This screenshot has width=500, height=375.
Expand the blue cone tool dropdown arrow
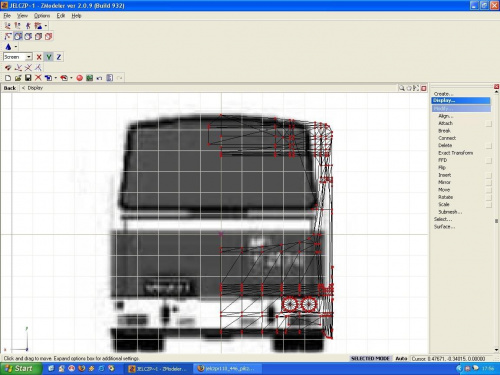coord(16,47)
